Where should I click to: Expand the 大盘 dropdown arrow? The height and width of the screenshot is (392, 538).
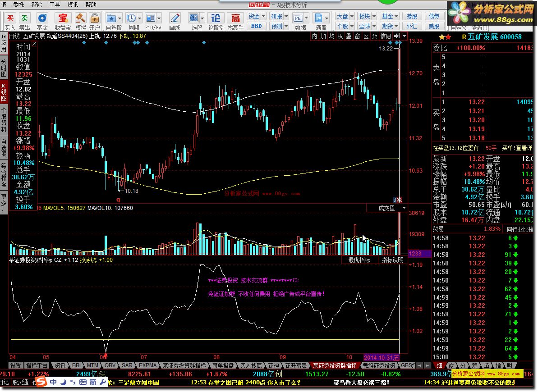pos(352,16)
